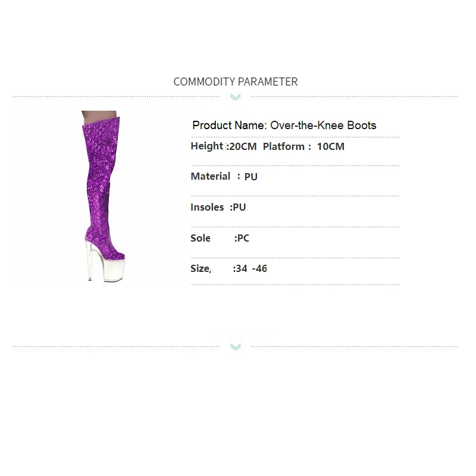Select the COMMODITY PARAMETER heading
Image resolution: width=476 pixels, height=476 pixels.
[x=235, y=82]
